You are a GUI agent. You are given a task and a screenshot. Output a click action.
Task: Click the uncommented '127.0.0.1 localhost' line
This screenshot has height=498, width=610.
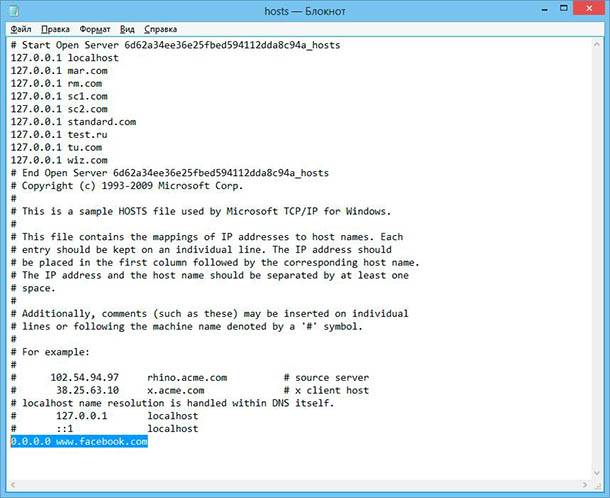click(x=65, y=58)
